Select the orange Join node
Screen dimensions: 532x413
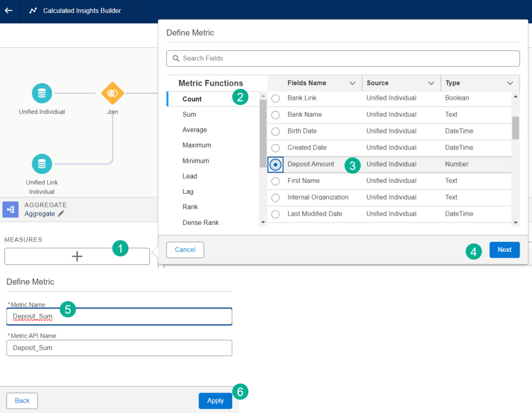click(113, 94)
